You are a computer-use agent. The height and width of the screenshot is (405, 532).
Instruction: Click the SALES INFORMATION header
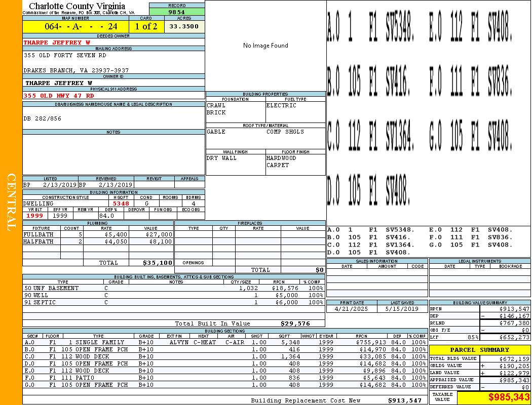coord(376,261)
